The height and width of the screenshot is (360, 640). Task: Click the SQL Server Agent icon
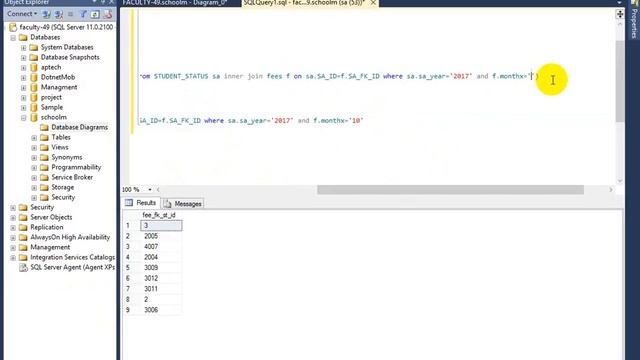pyautogui.click(x=23, y=267)
